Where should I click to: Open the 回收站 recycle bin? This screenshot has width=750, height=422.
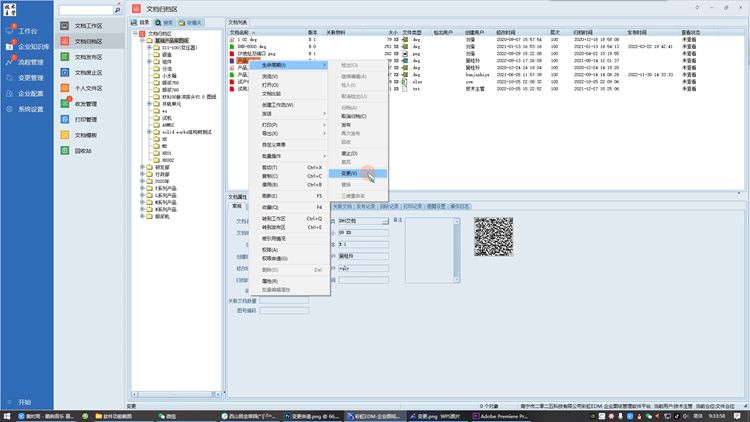[x=83, y=150]
